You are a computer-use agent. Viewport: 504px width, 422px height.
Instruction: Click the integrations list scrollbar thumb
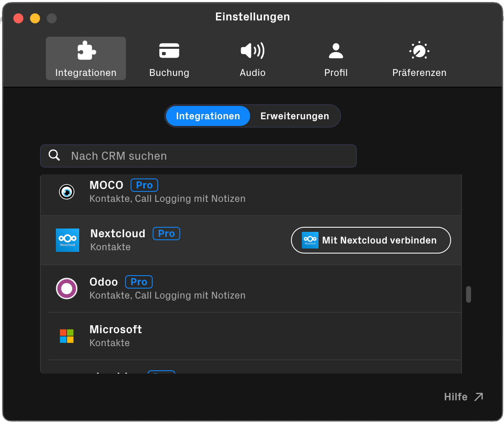(x=469, y=294)
